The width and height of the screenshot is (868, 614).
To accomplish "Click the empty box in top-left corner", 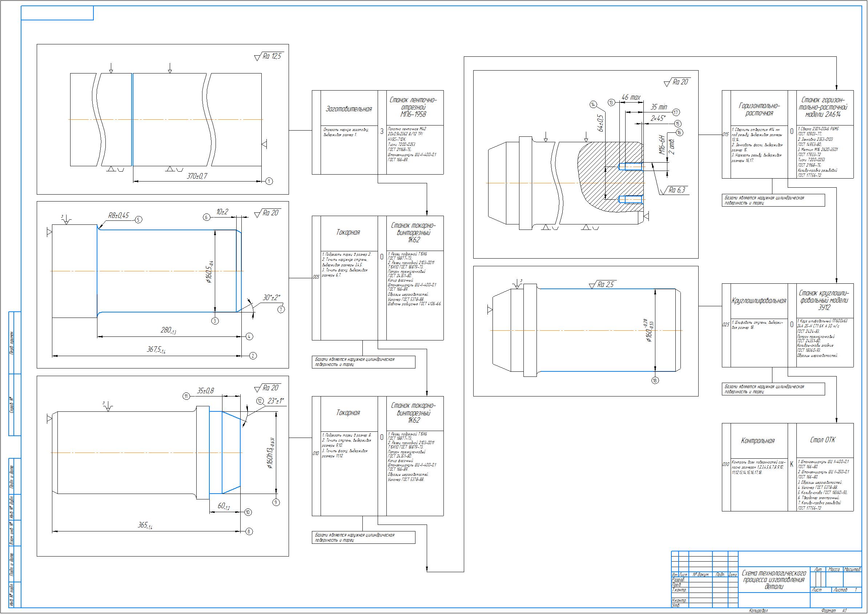I will click(57, 13).
